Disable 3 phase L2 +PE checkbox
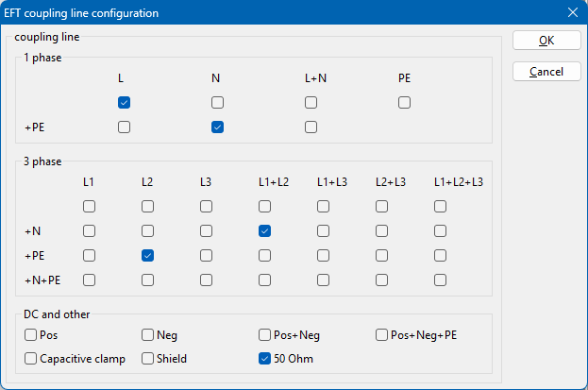This screenshot has height=390, width=588. 147,255
